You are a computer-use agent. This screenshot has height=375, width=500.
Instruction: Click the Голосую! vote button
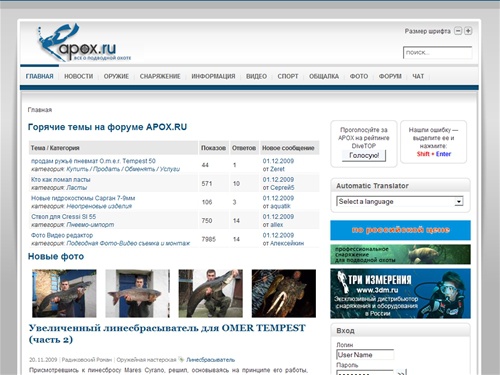tap(364, 155)
